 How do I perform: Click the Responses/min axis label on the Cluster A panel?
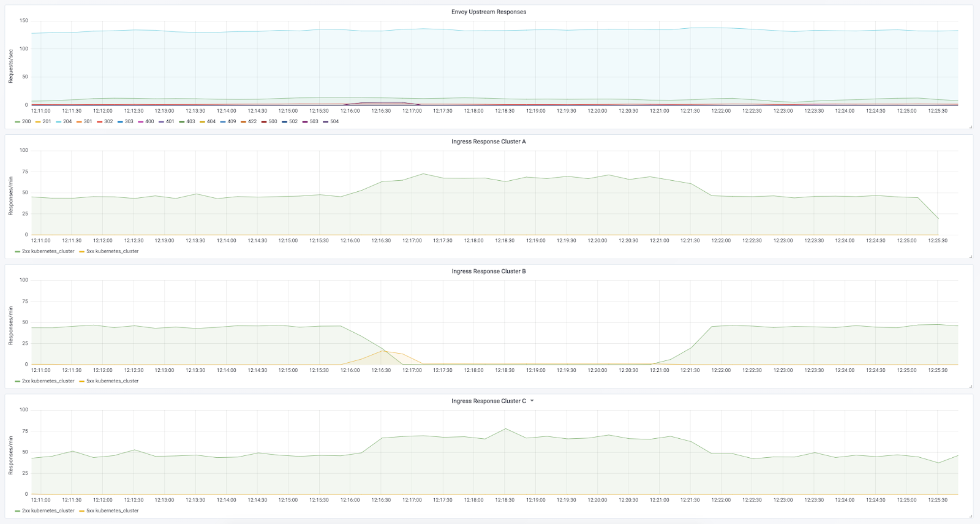pyautogui.click(x=10, y=196)
